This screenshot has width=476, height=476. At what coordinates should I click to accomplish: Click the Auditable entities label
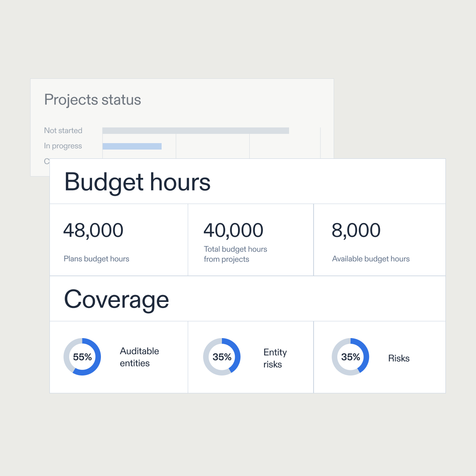(139, 357)
